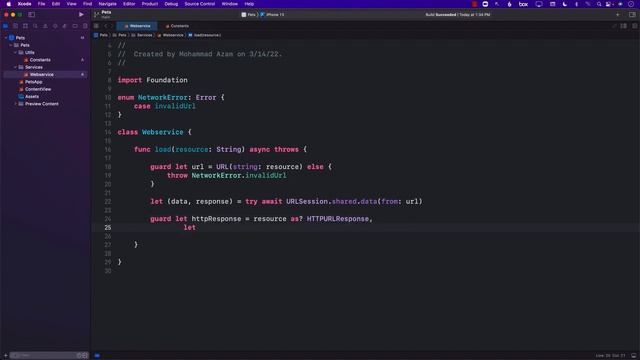The height and width of the screenshot is (360, 640).
Task: Open the Issue navigator
Action: (45, 26)
